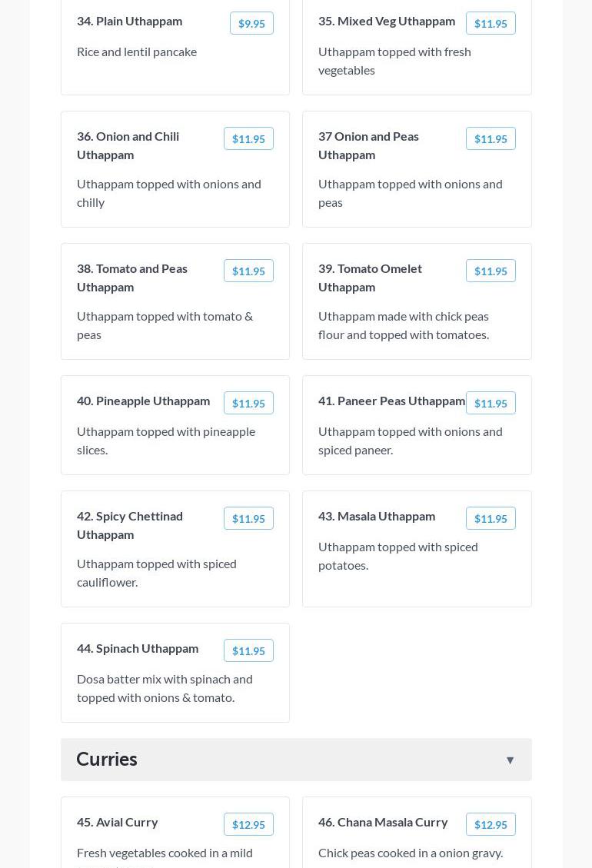Select Spinach Uthappam price button
The image size is (592, 868).
pyautogui.click(x=248, y=651)
